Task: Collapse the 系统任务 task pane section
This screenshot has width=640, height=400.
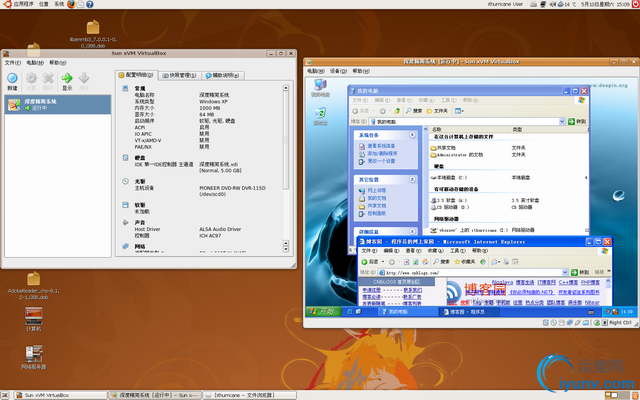Action: 412,135
